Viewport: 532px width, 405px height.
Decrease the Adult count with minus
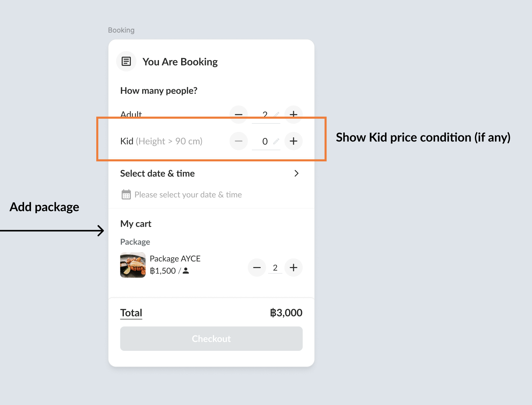238,114
